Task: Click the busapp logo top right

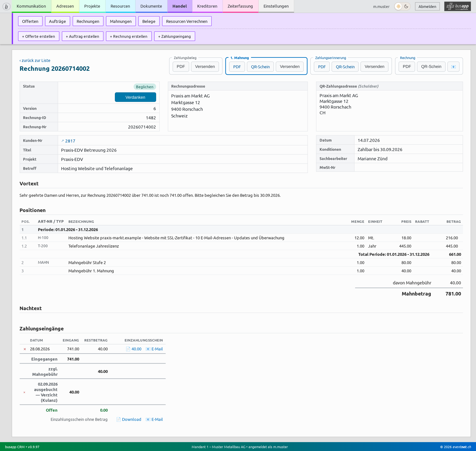Action: click(x=457, y=7)
